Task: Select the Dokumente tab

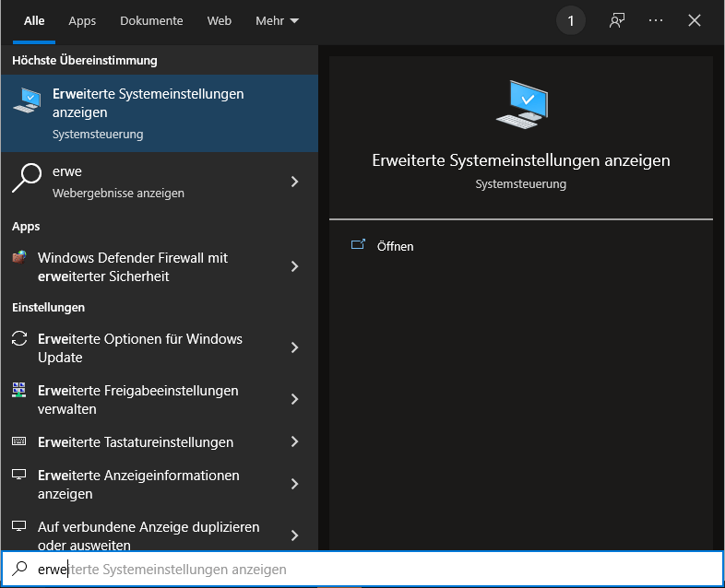Action: click(x=151, y=21)
